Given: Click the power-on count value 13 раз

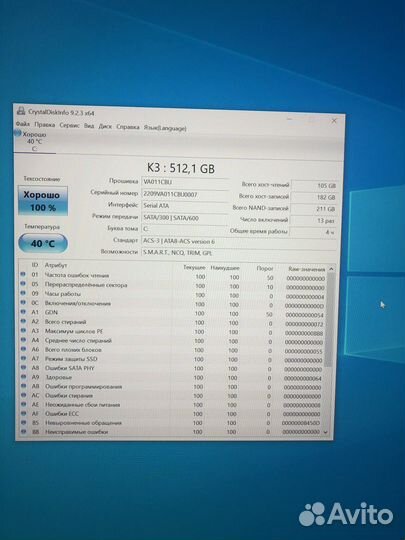Looking at the screenshot, I should [x=313, y=221].
